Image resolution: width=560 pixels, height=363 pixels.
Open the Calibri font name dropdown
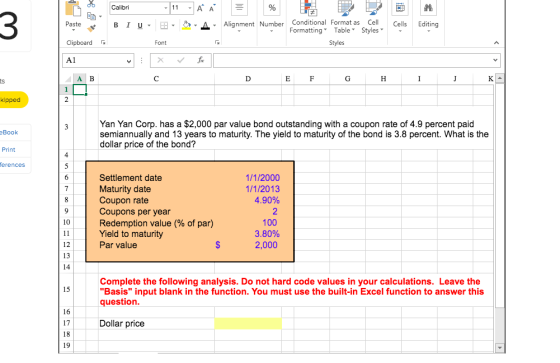[166, 8]
